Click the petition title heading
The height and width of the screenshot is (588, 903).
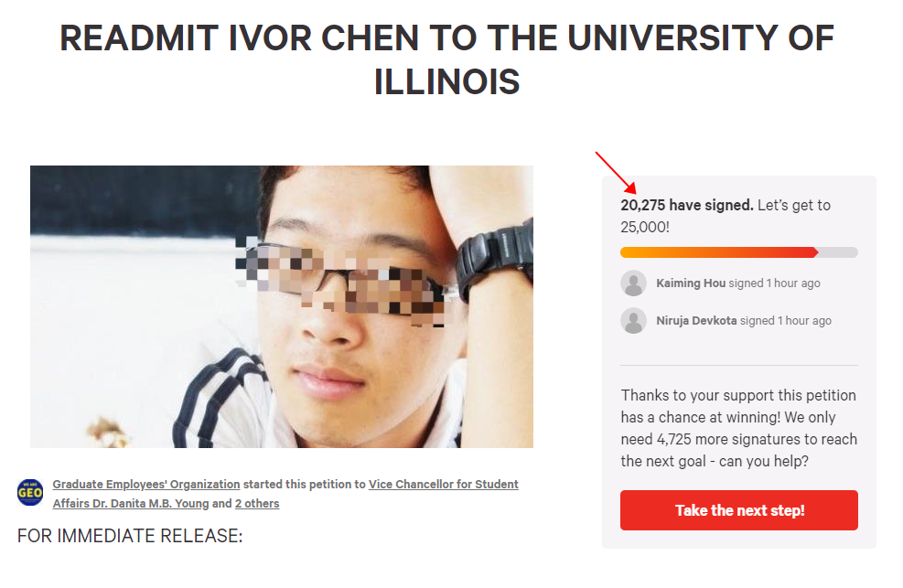(446, 59)
